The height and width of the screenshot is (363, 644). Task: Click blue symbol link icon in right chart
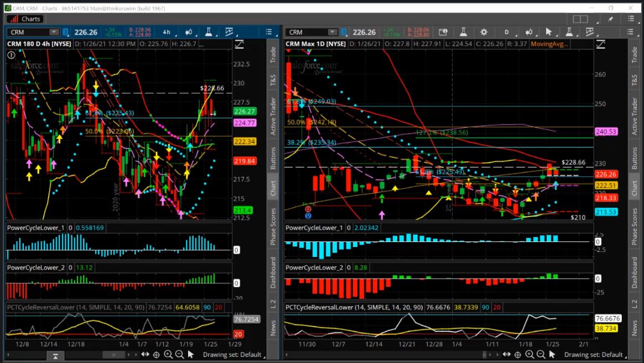[344, 32]
